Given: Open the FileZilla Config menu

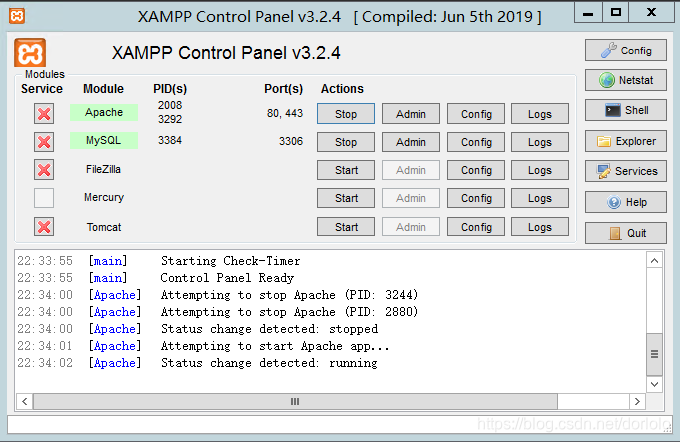Looking at the screenshot, I should [476, 170].
